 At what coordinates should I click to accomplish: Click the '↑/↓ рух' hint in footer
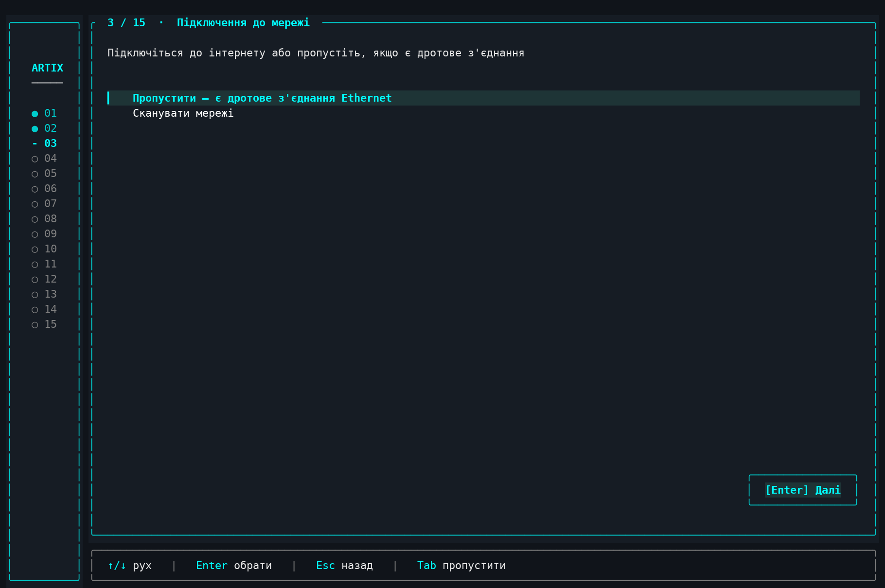coord(130,566)
